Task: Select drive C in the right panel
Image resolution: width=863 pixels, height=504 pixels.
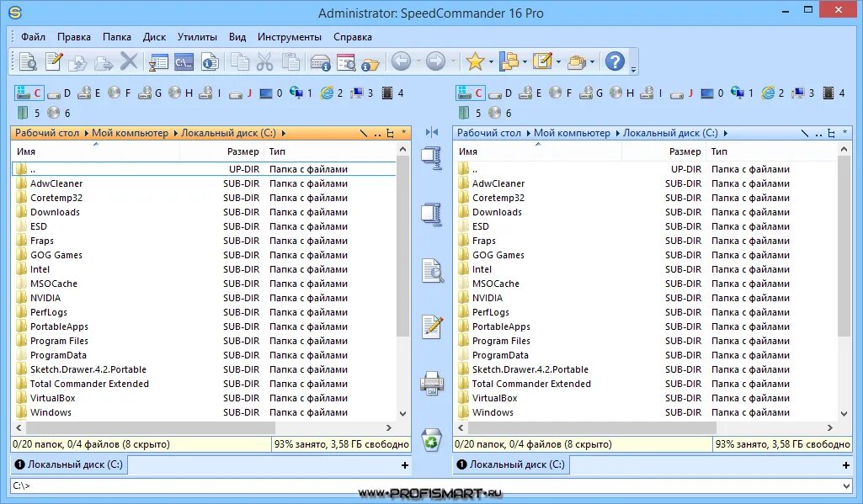Action: 470,93
